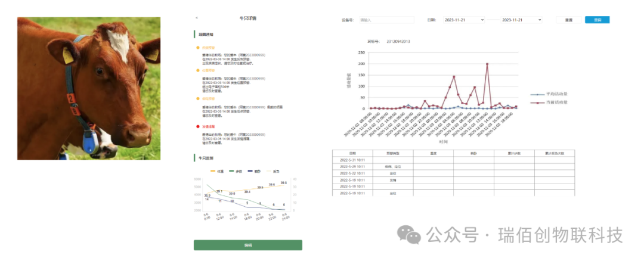This screenshot has width=644, height=261.
Task: Click the green 编辑 button
Action: pyautogui.click(x=248, y=245)
